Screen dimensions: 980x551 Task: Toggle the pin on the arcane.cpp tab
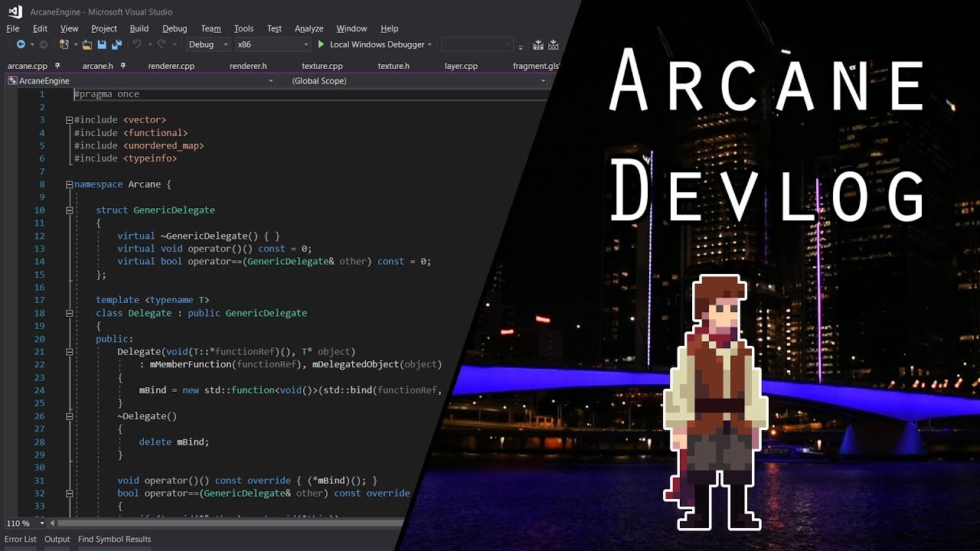coord(57,66)
